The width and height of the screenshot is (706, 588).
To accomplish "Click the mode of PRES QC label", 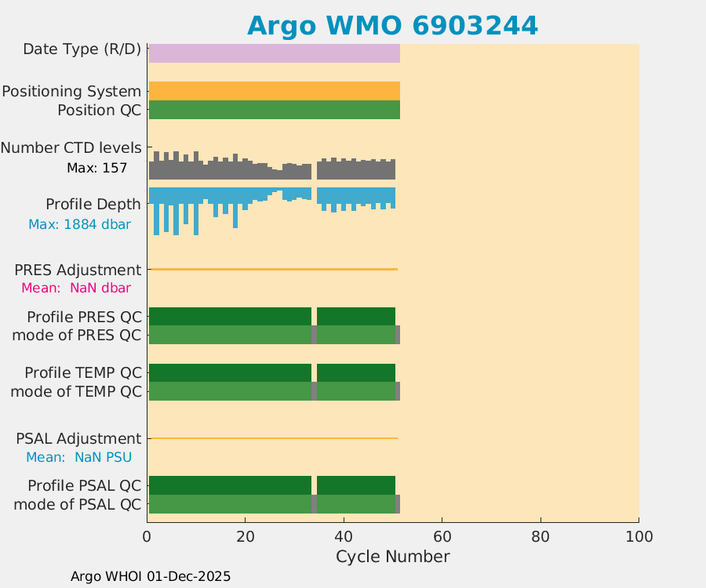I will click(77, 336).
